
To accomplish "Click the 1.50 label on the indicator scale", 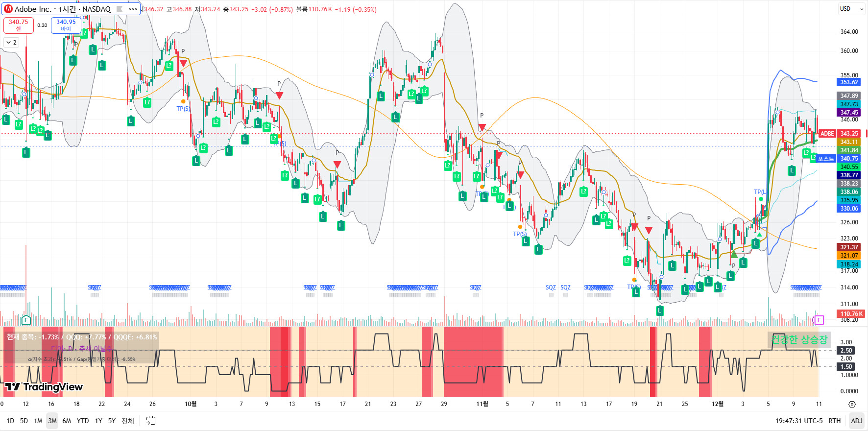I will pos(846,367).
